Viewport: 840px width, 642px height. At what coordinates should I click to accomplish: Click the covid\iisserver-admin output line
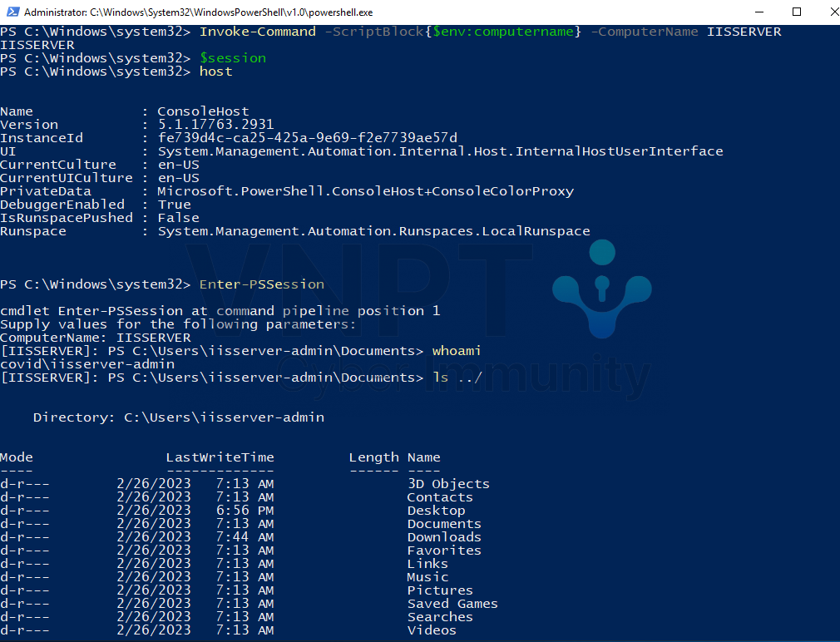coord(87,364)
